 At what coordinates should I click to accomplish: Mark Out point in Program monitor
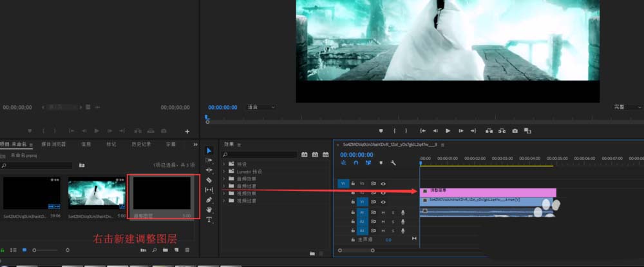(x=406, y=131)
